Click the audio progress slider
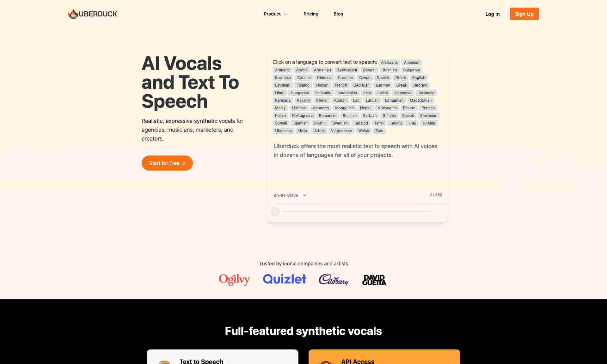Screen dimensions: 607x364 pos(357,211)
